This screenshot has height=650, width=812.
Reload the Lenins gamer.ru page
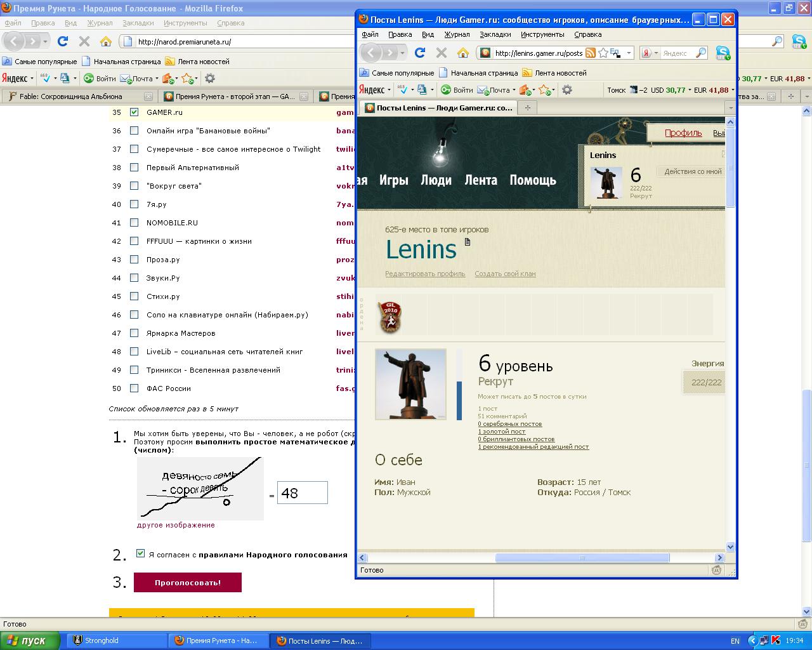coord(420,53)
